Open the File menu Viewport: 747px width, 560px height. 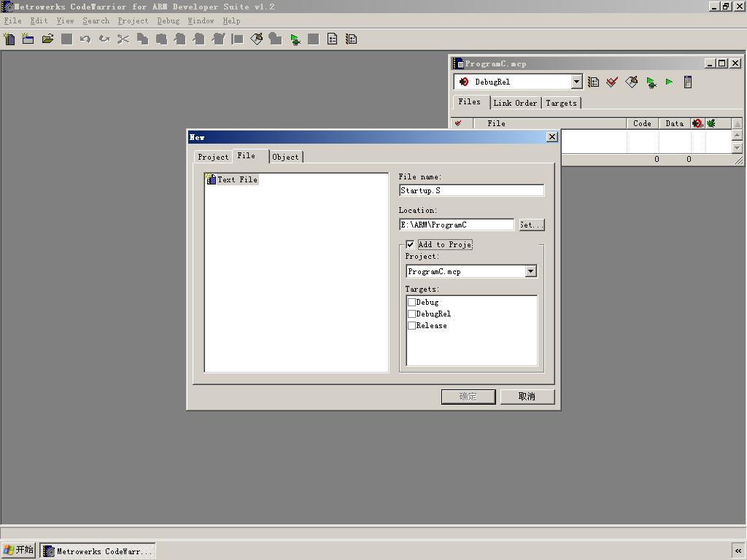13,21
